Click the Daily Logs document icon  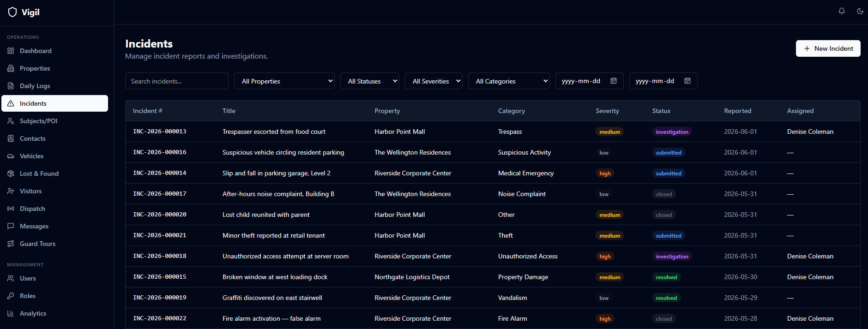point(11,86)
